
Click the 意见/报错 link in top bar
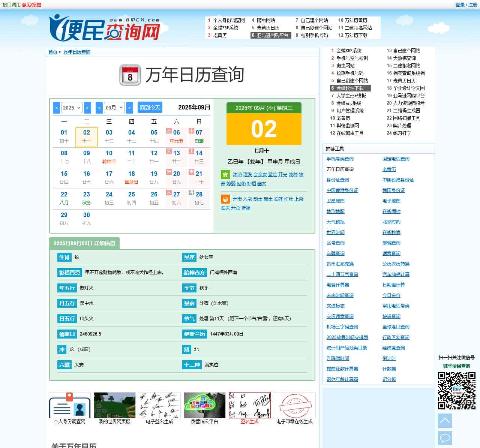31,5
